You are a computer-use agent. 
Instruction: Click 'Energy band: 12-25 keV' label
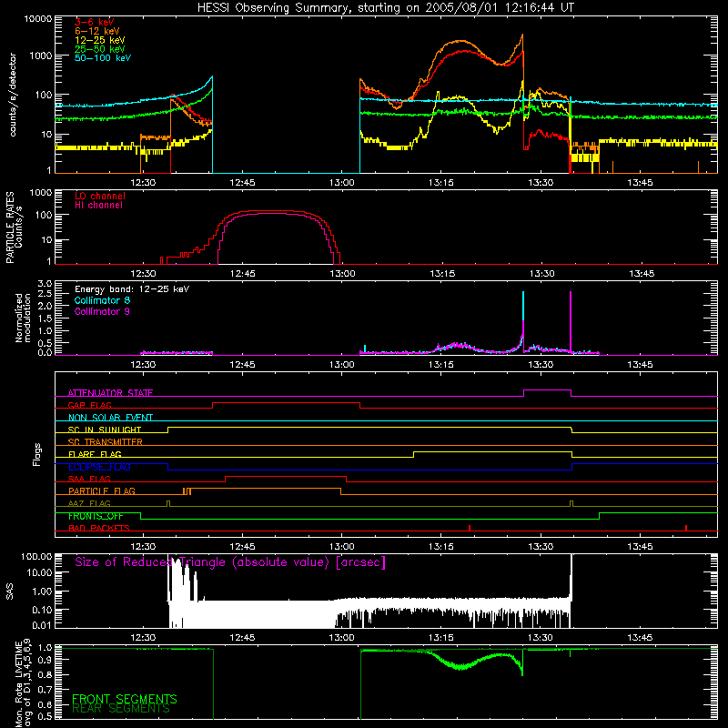(132, 289)
